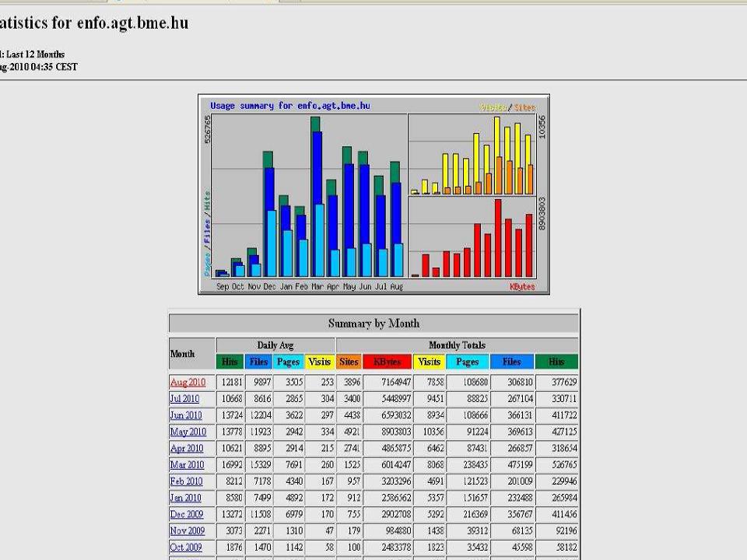
Task: Click the "Last 12 Months" text
Action: tap(35, 54)
